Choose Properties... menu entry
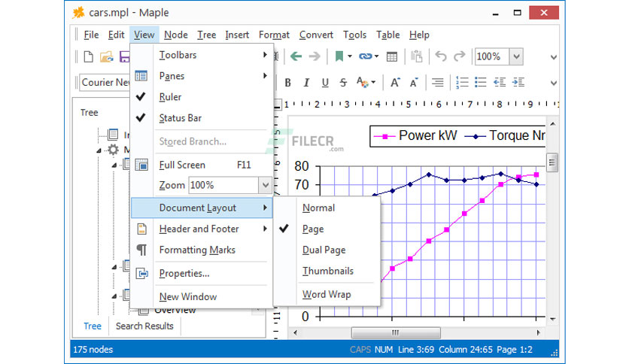Screen dimensions: 629x364 click(202, 274)
